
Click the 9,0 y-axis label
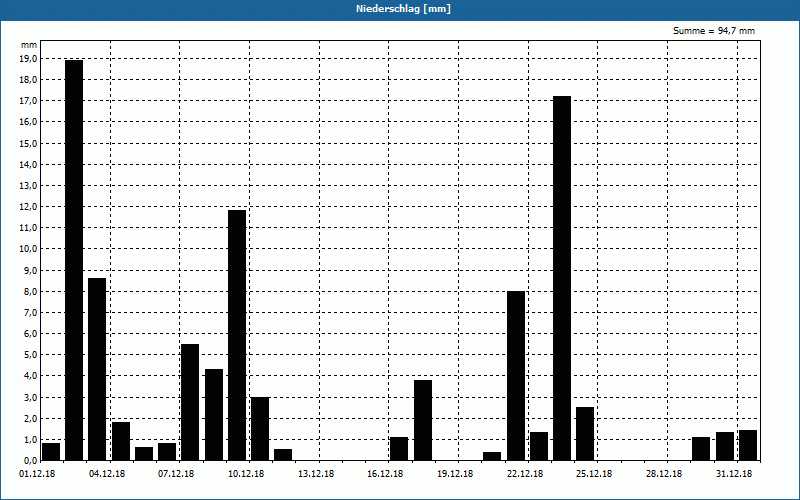tap(30, 270)
